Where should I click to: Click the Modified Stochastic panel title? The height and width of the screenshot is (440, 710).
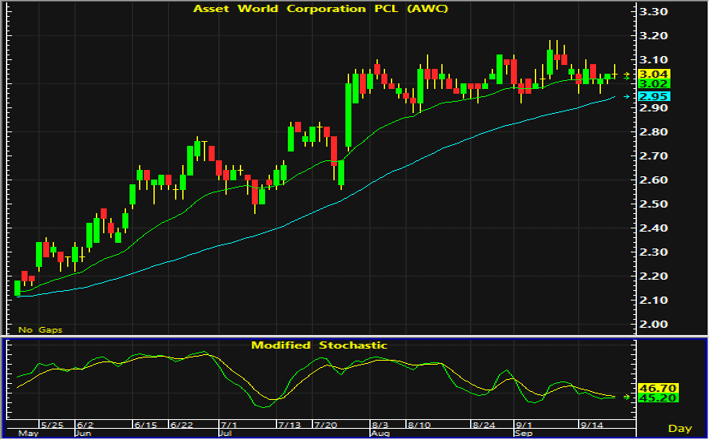pyautogui.click(x=319, y=345)
